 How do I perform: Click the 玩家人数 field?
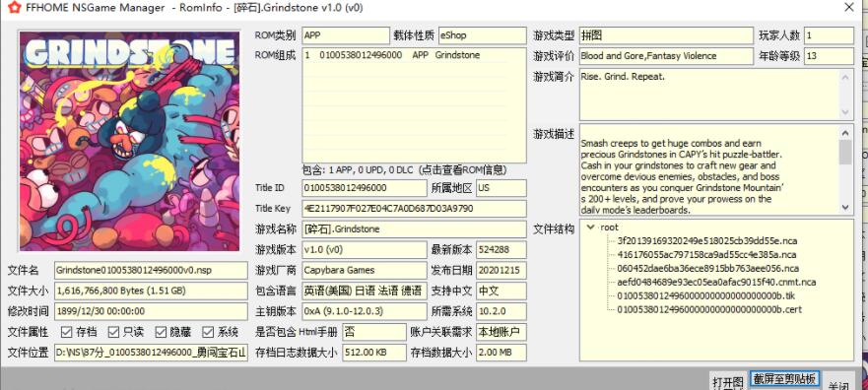click(x=829, y=36)
